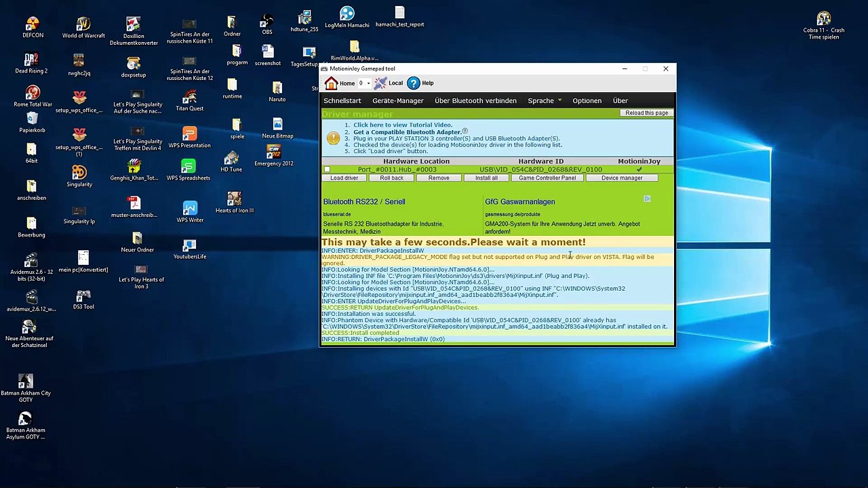
Task: Select the hamachi_test_report file
Action: point(399,18)
